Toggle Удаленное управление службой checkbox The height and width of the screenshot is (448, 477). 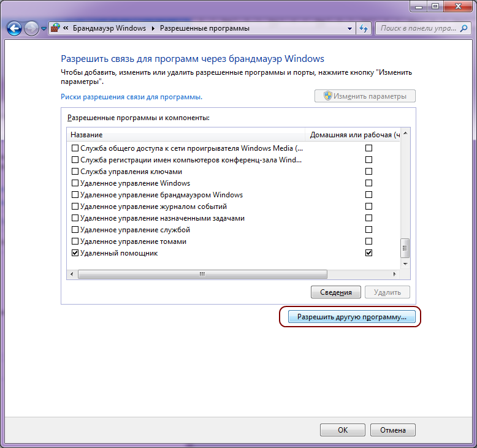(x=75, y=230)
